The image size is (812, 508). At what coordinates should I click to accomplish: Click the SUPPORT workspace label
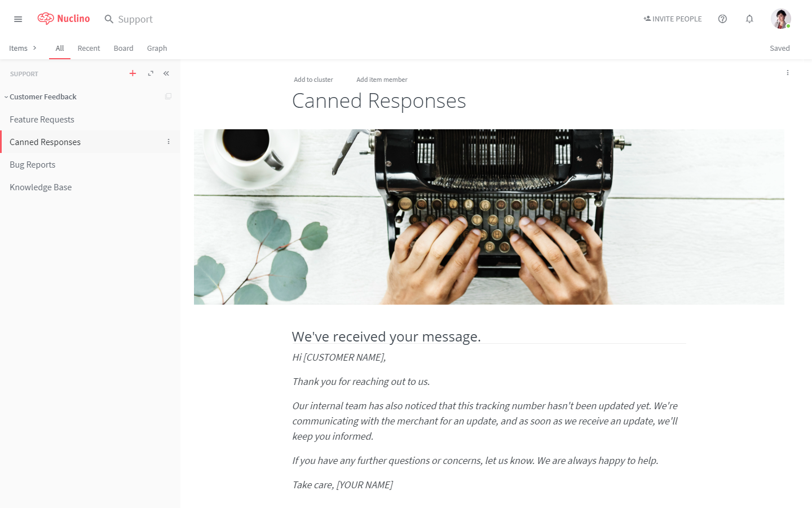click(24, 74)
